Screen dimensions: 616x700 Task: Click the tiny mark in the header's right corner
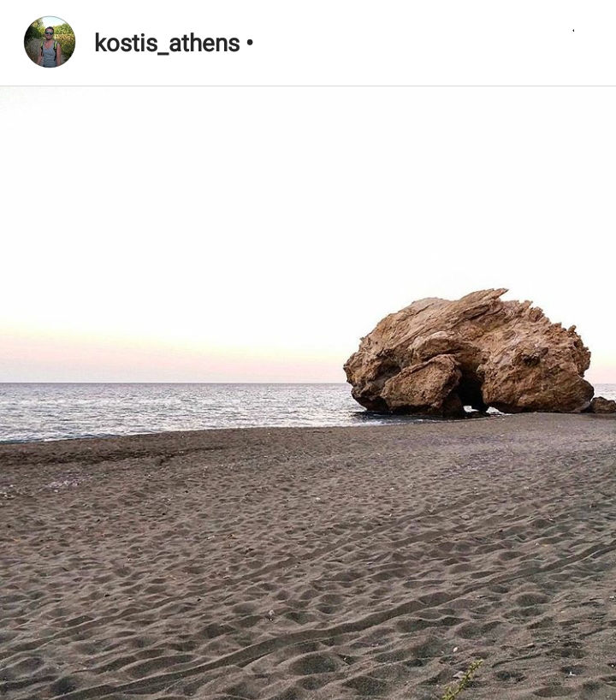click(x=573, y=30)
